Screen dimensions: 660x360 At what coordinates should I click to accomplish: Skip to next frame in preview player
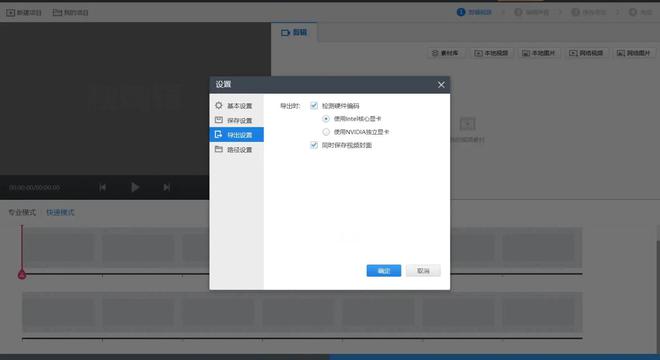167,187
